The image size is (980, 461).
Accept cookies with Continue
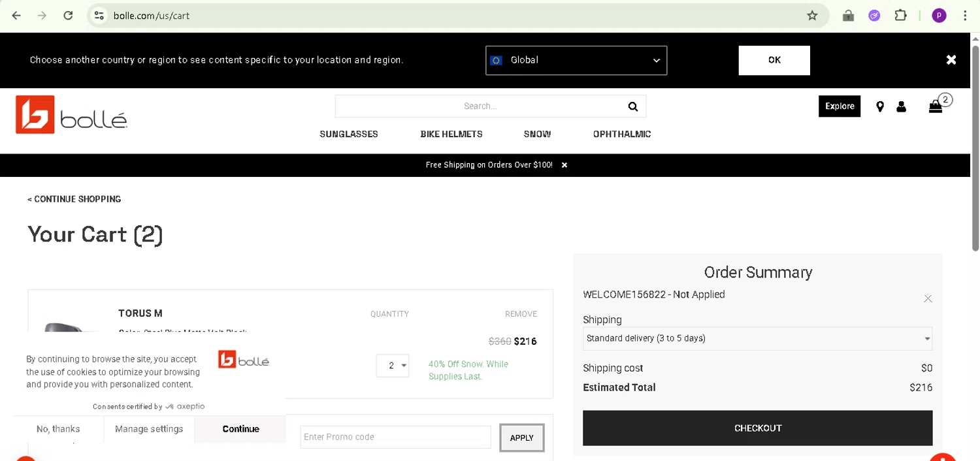point(240,429)
